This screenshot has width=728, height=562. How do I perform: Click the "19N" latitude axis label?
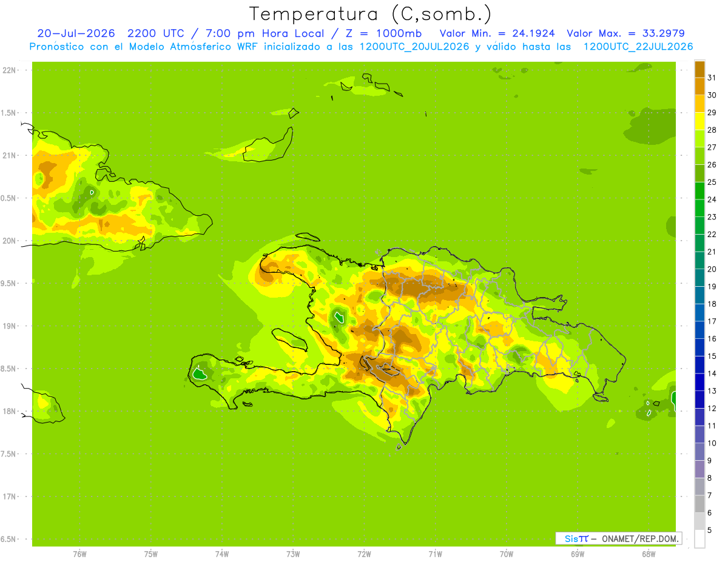(8, 326)
